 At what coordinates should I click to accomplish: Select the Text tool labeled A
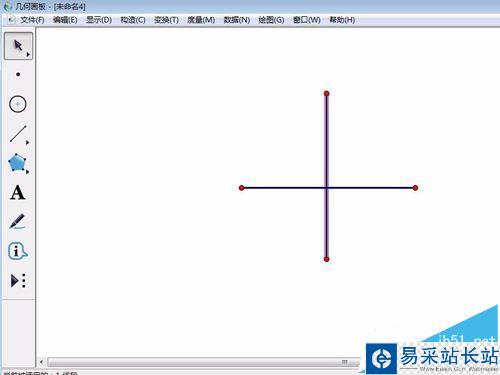18,192
